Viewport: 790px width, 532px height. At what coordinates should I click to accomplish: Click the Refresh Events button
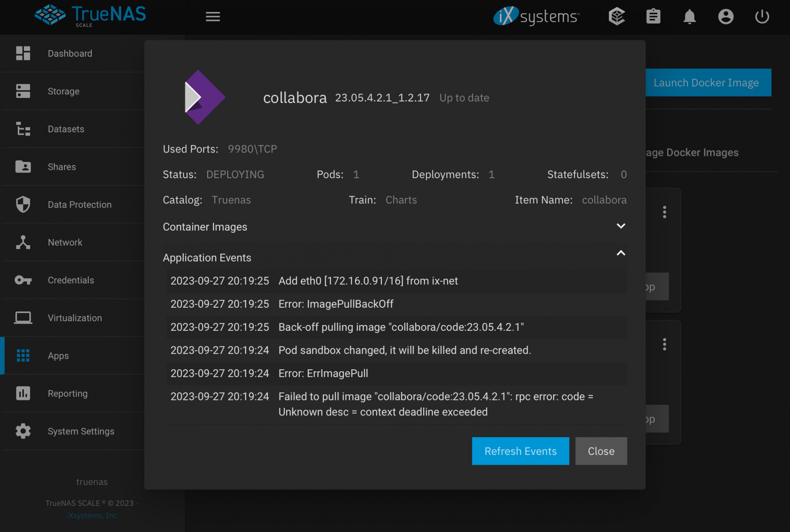pos(520,451)
